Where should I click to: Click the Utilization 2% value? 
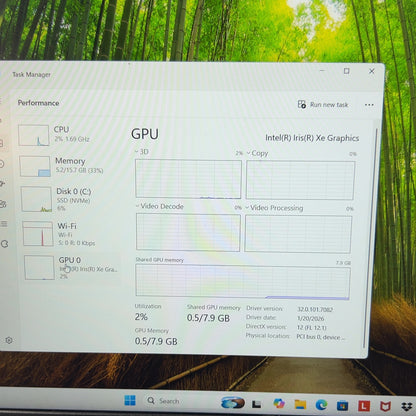coord(141,317)
